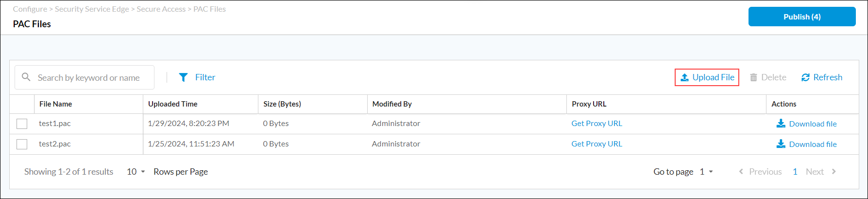The width and height of the screenshot is (868, 199).
Task: Click the Filter funnel icon
Action: tap(183, 77)
